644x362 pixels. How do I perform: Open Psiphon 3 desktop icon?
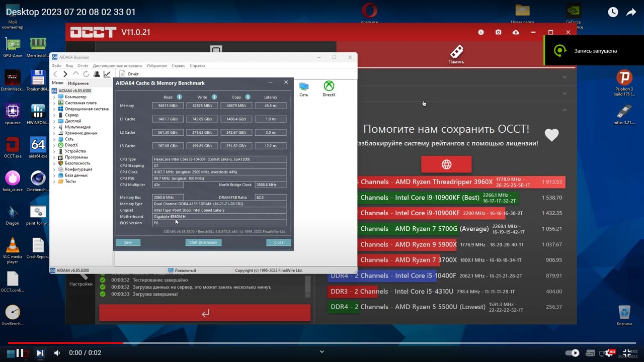click(624, 83)
